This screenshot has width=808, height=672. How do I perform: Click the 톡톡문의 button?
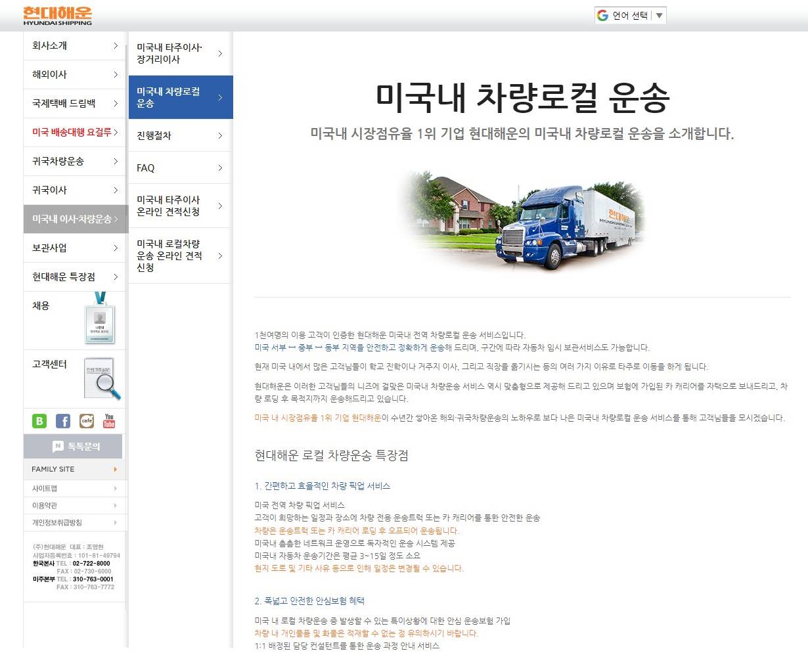pyautogui.click(x=73, y=447)
